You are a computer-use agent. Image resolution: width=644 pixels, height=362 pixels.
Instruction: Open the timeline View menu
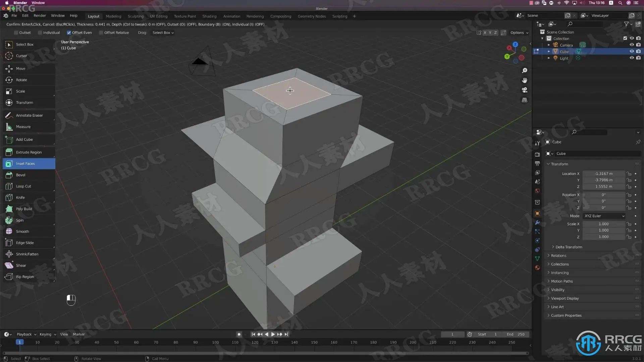point(64,335)
